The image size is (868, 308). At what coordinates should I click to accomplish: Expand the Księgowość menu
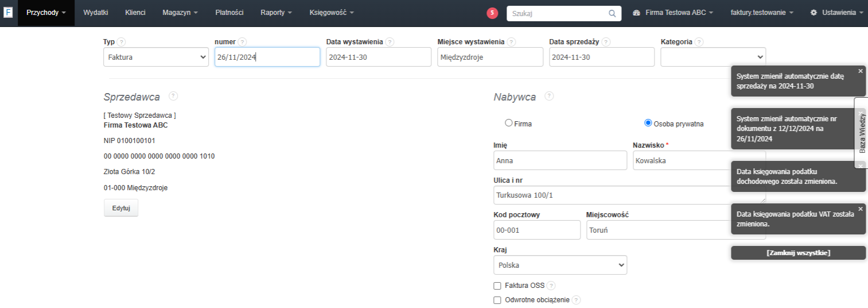tap(332, 12)
